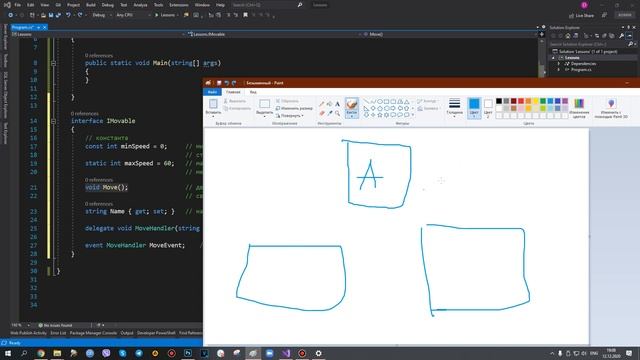Open the Error List bottom tab
640x360 pixels.
pyautogui.click(x=58, y=333)
